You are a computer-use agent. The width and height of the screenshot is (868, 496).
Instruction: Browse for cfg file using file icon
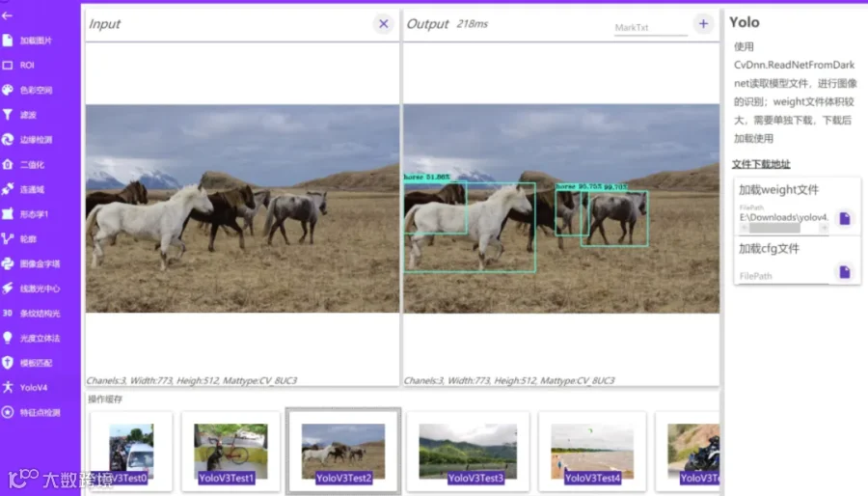click(x=844, y=272)
